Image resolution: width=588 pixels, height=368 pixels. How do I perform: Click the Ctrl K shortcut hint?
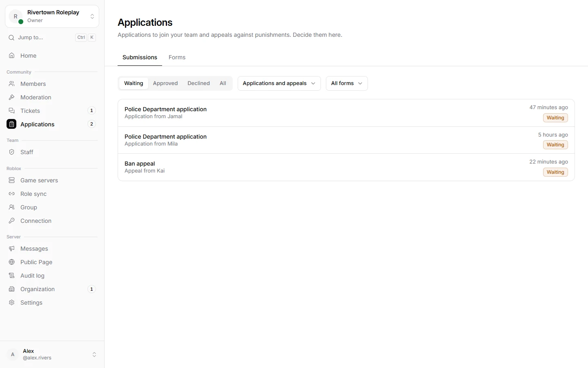click(x=86, y=38)
